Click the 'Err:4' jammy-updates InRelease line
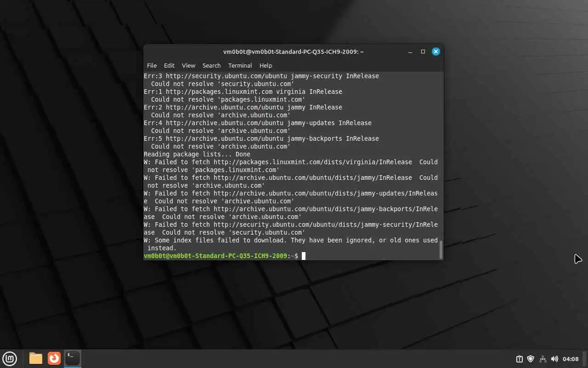This screenshot has width=588, height=368. click(x=258, y=123)
